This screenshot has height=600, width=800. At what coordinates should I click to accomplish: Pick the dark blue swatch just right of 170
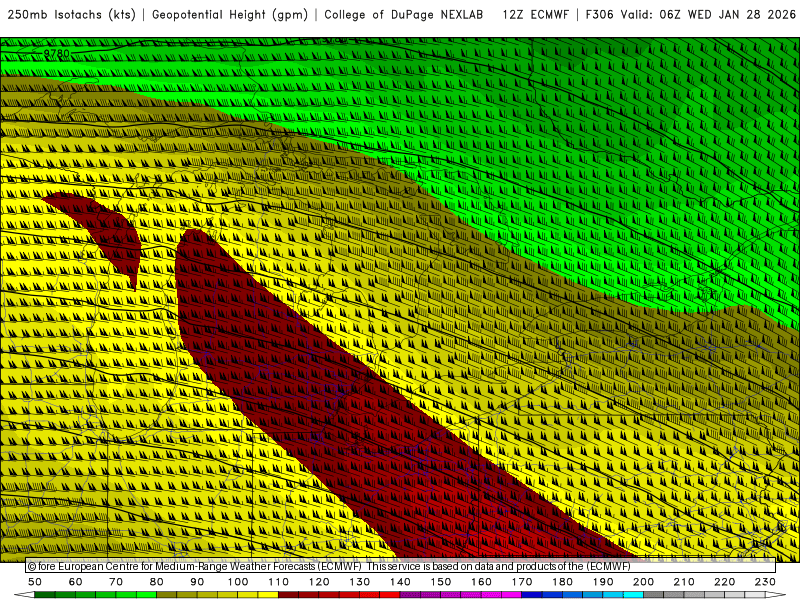[x=532, y=594]
